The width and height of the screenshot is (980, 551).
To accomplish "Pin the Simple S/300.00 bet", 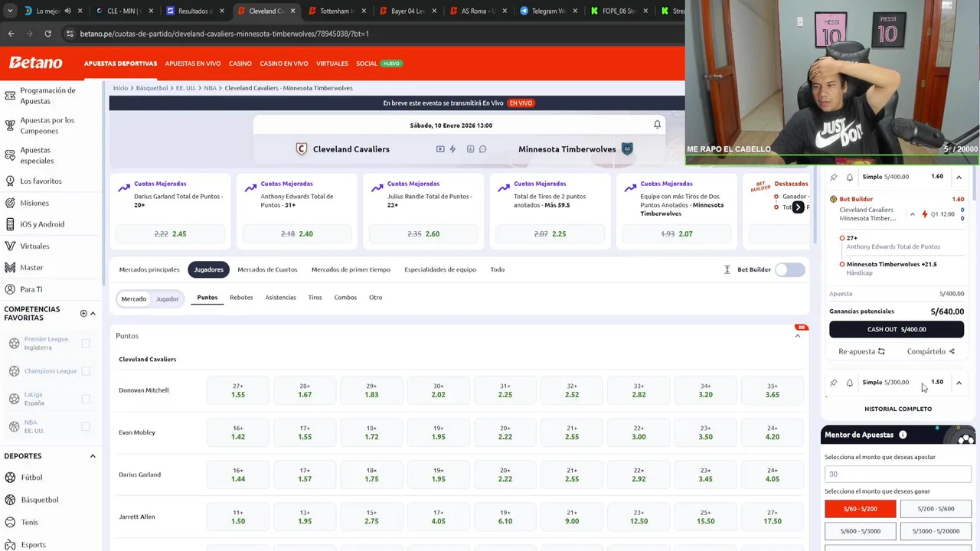I will point(834,382).
